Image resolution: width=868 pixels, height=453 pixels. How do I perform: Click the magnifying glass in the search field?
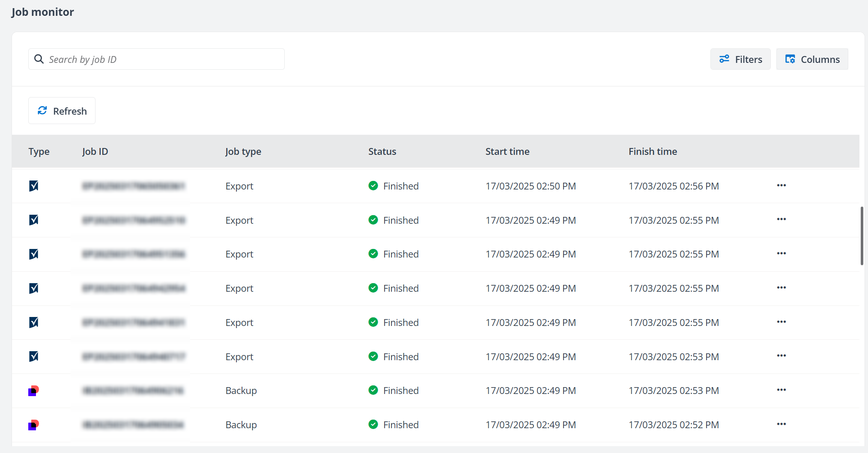point(39,59)
